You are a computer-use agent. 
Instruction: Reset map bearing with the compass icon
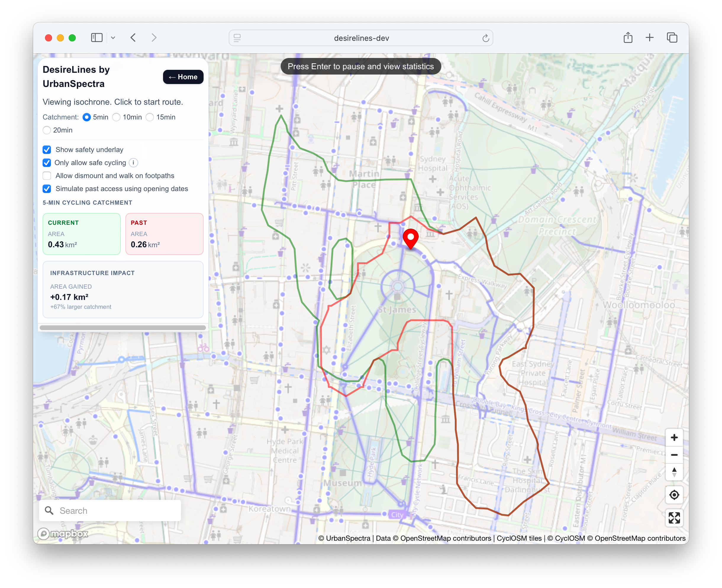674,472
